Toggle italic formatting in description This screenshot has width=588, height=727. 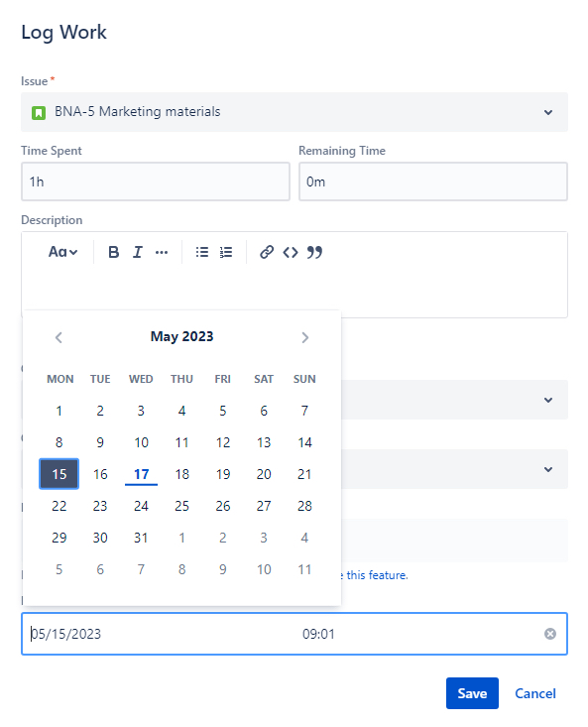(138, 252)
